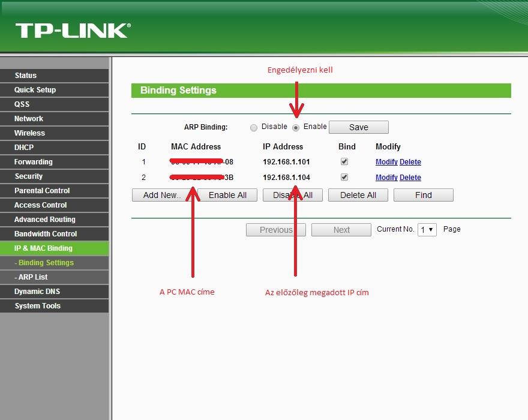Click the Previous page button
Viewport: 528px width, 420px height.
pyautogui.click(x=276, y=230)
